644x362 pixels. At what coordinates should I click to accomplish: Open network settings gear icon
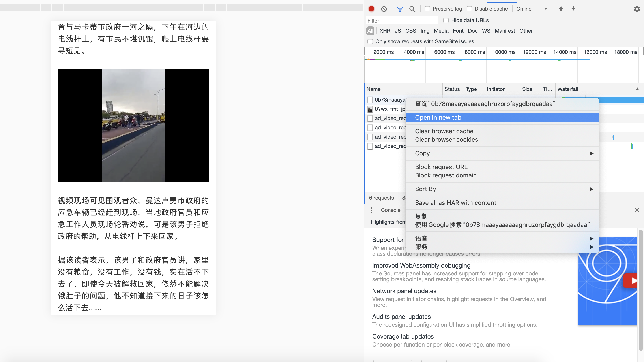point(637,9)
